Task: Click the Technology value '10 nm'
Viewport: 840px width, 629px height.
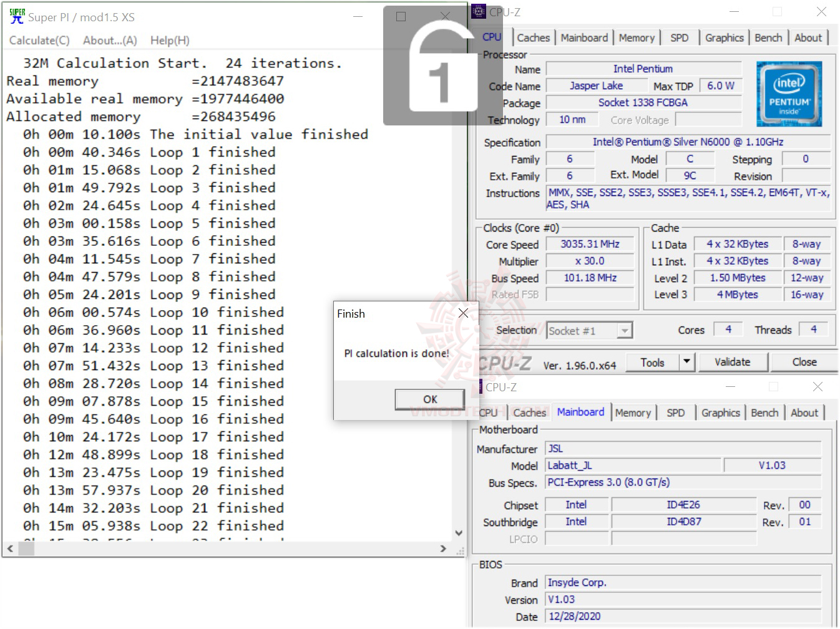Action: (572, 119)
